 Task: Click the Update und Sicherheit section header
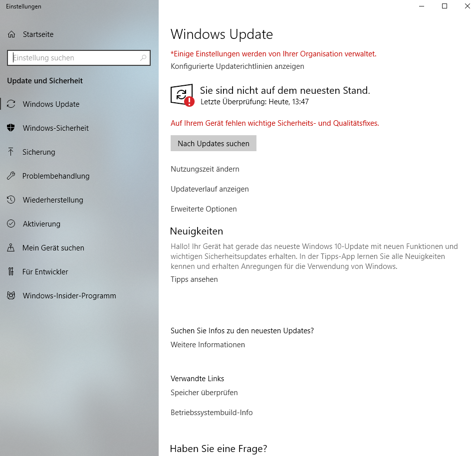[x=45, y=81]
